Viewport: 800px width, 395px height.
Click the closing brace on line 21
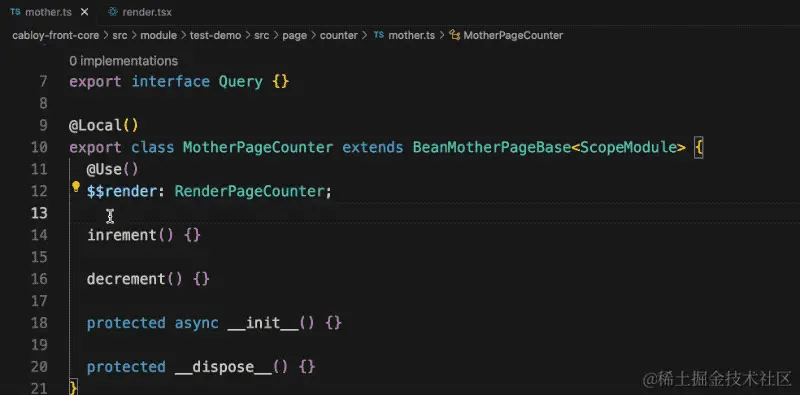coord(73,388)
